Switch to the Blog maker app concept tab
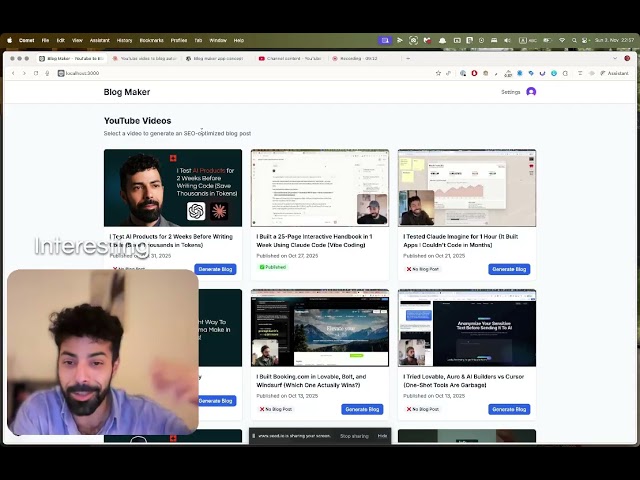Screen dimensions: 640x480 215,58
